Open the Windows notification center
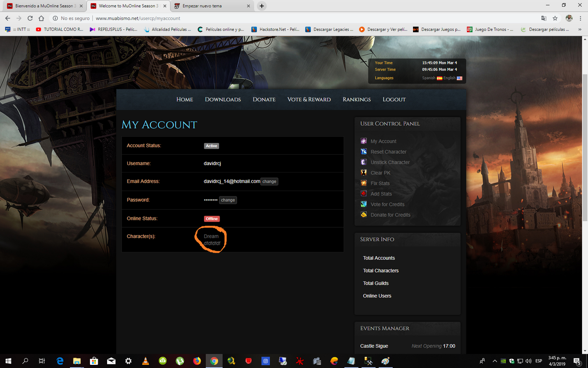Viewport: 588px width, 368px height. tap(577, 361)
